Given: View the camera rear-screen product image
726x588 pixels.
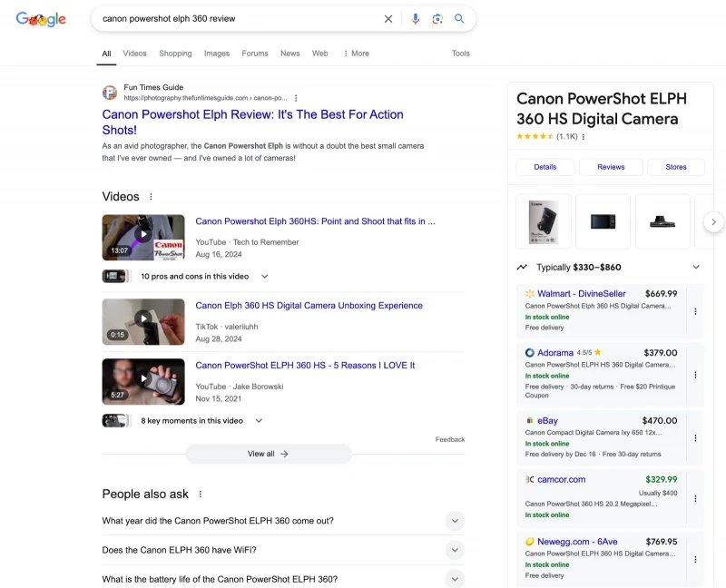Looking at the screenshot, I should pos(603,221).
